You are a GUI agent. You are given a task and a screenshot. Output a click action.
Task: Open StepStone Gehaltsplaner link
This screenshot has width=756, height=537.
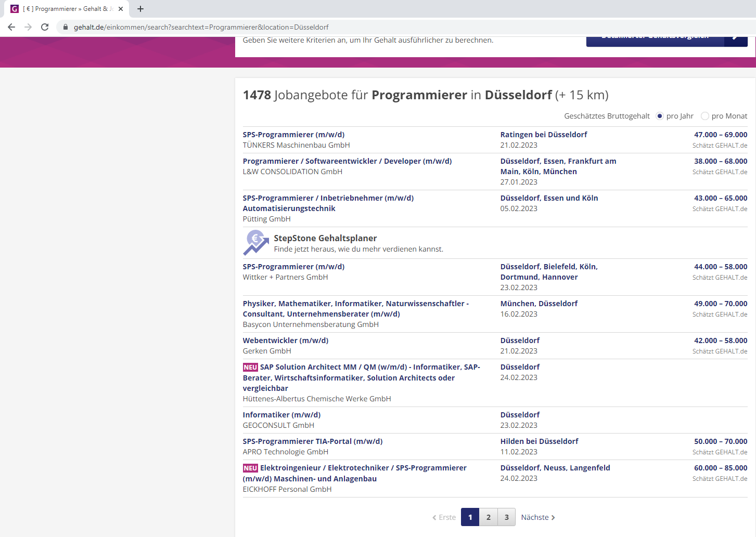325,238
